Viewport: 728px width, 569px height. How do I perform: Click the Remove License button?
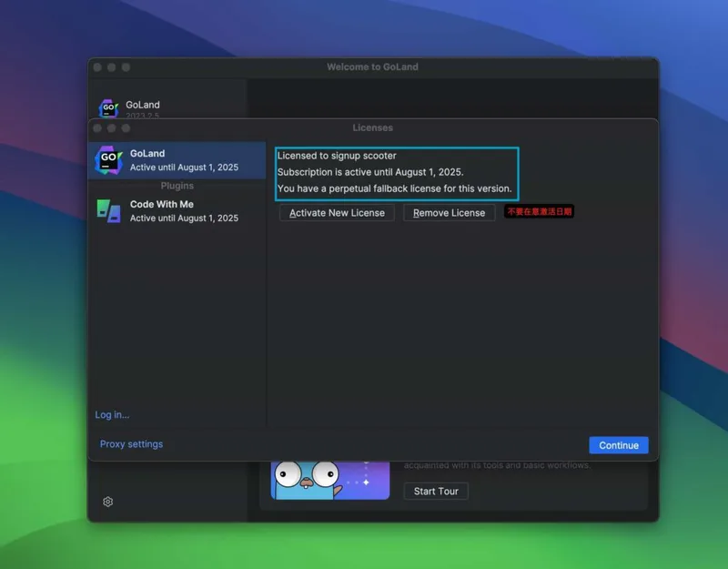coord(450,213)
